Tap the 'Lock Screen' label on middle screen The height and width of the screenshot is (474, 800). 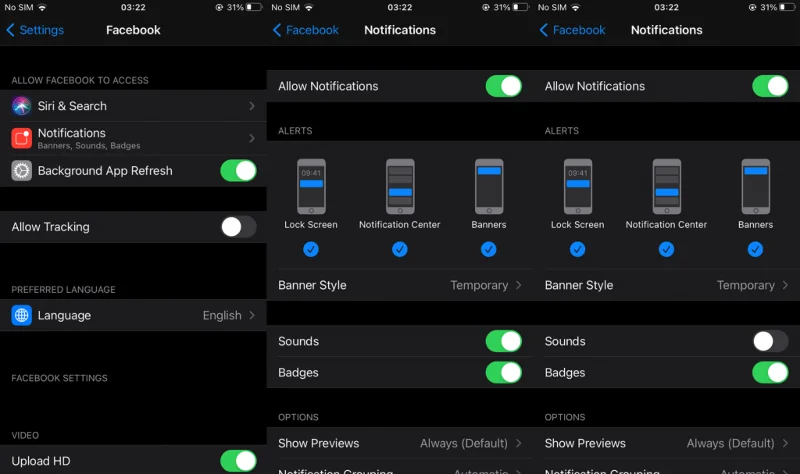pyautogui.click(x=311, y=224)
